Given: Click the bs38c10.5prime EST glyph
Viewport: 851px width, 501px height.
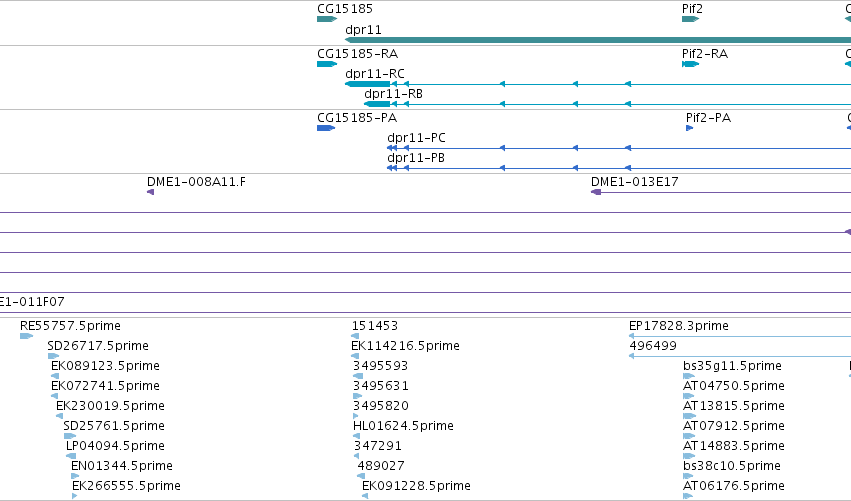Looking at the screenshot, I should pos(688,476).
